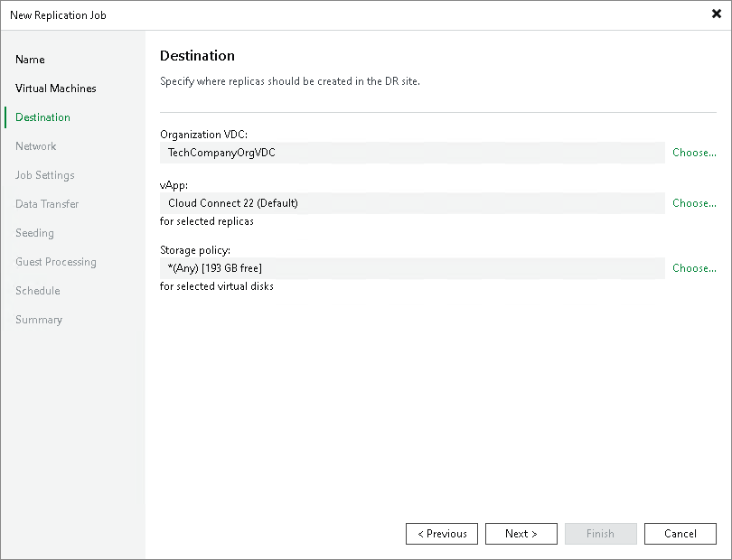Switch to the Network step
Viewport: 732px width, 560px height.
36,145
